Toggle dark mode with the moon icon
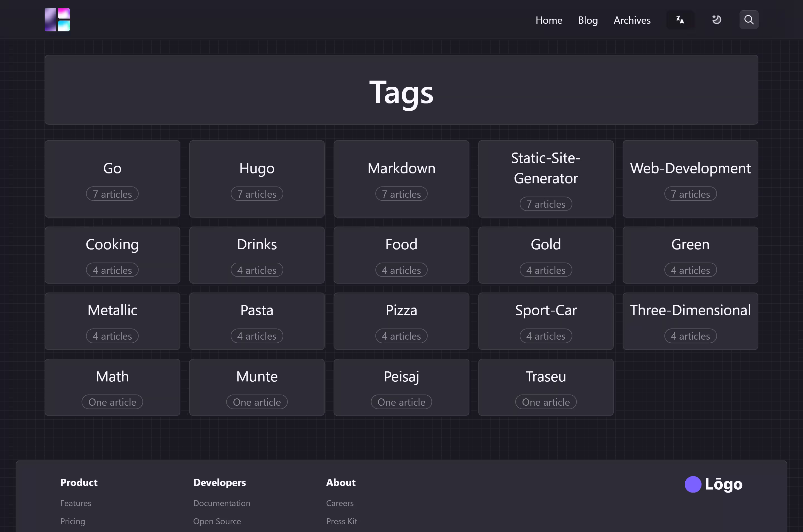The height and width of the screenshot is (532, 803). point(716,20)
